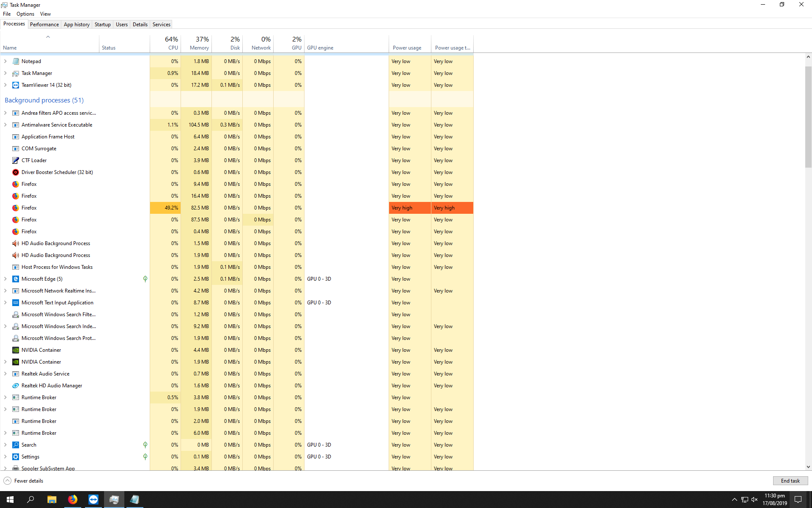
Task: Expand Antimalware Service Executable row
Action: [x=5, y=125]
